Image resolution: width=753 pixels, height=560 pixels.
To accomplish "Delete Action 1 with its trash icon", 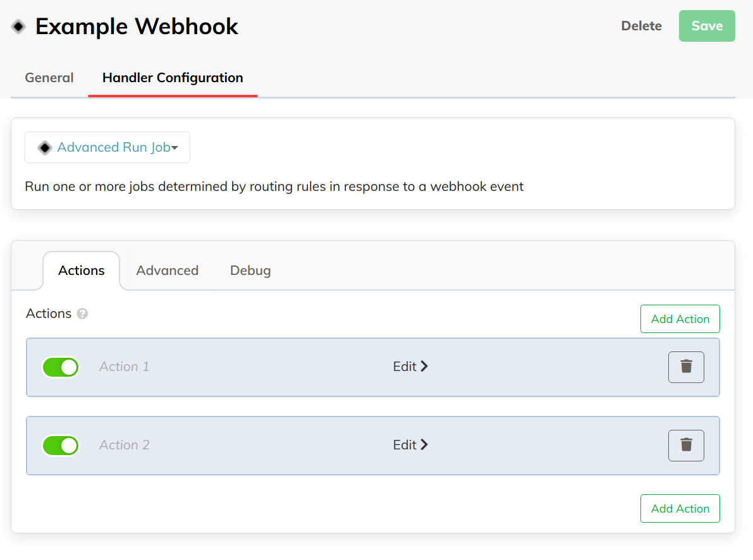I will [686, 367].
